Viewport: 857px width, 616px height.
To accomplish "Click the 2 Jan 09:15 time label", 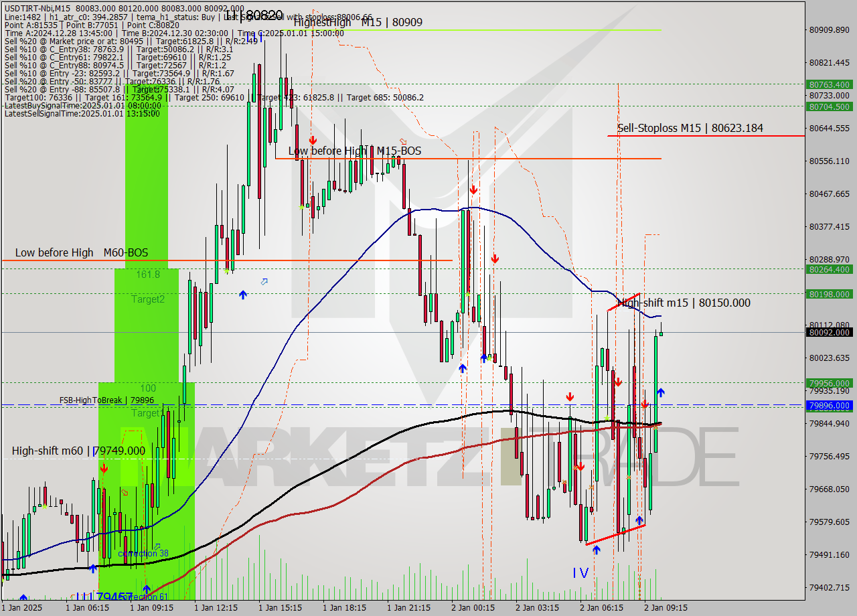I will [x=666, y=608].
